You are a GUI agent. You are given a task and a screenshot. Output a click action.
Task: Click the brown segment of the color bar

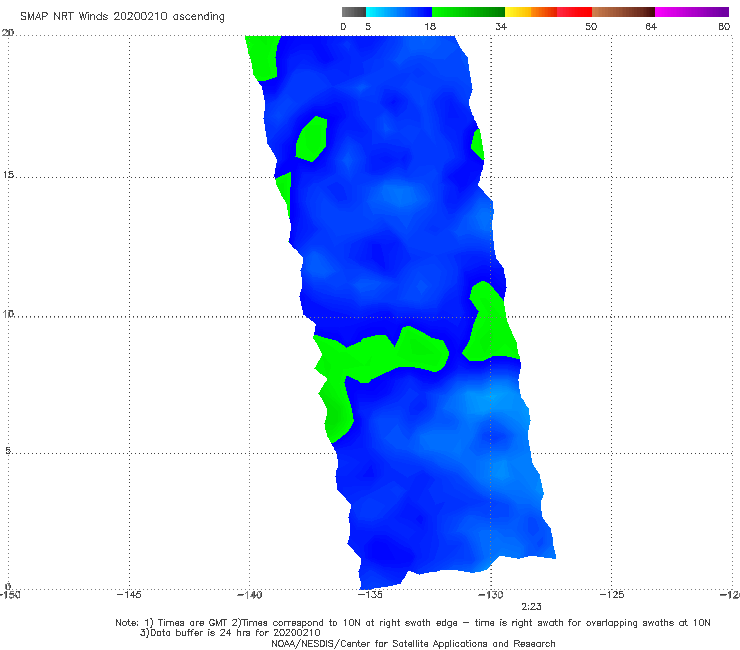click(x=623, y=12)
